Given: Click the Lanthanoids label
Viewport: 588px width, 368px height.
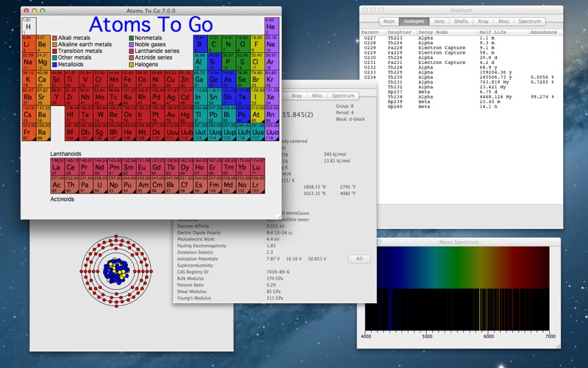Looking at the screenshot, I should (65, 154).
